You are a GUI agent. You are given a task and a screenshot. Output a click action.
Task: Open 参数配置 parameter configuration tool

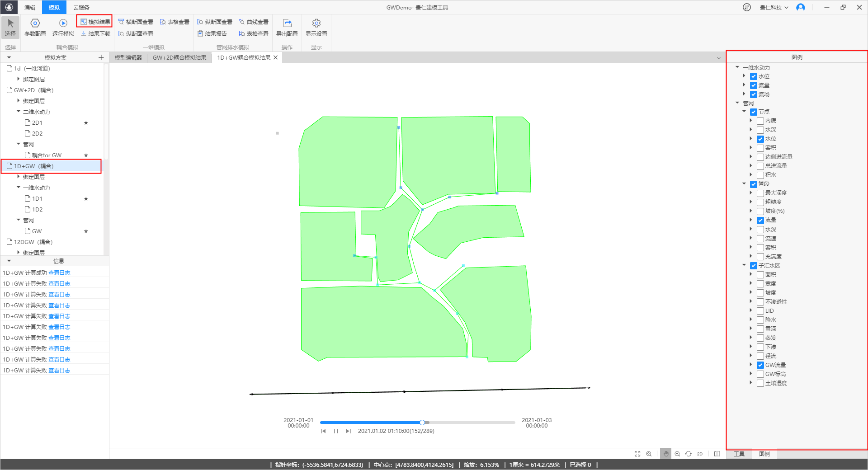point(35,27)
